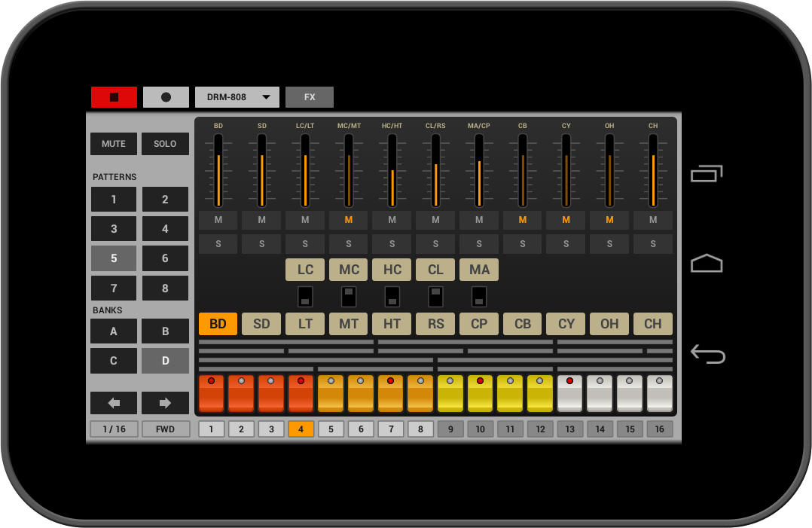Unmute the OH channel

click(609, 220)
